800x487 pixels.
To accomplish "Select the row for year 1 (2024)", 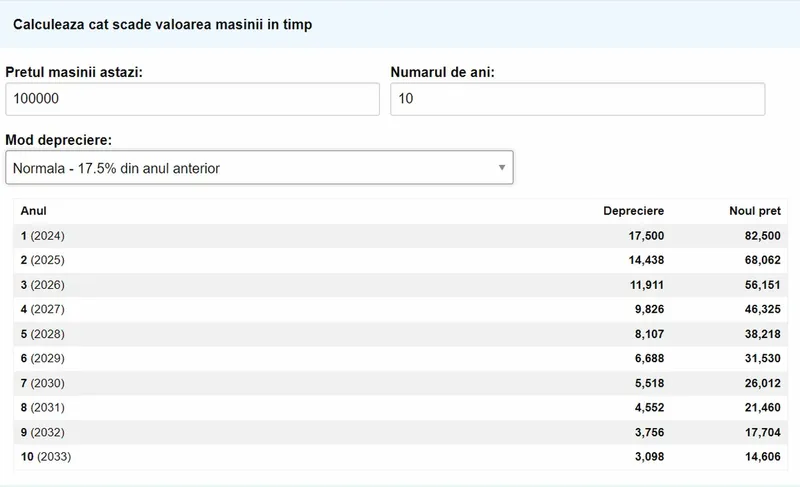I will pyautogui.click(x=401, y=236).
